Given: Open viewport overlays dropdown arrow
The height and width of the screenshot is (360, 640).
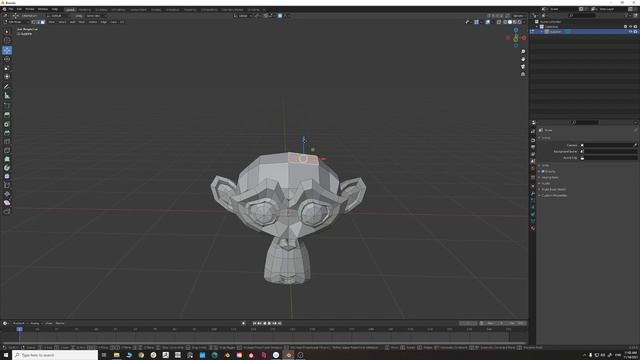Looking at the screenshot, I should coord(492,22).
